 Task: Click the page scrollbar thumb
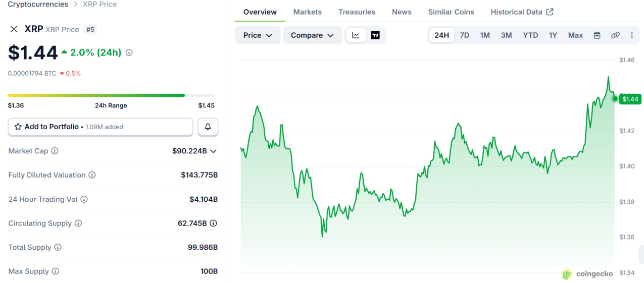tap(641, 254)
